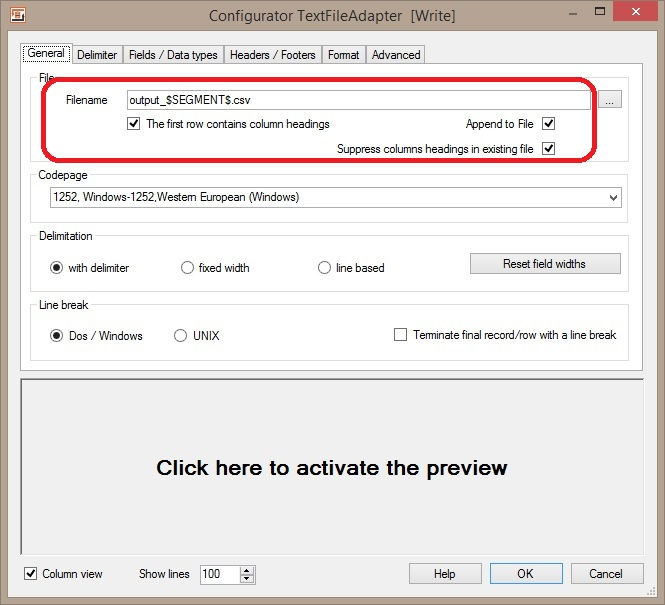665x605 pixels.
Task: Click the filename browse ellipsis button
Action: point(611,100)
